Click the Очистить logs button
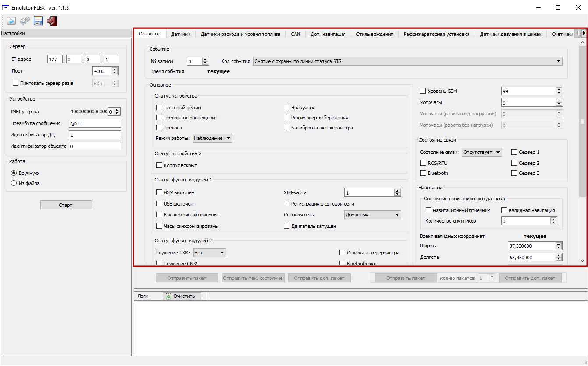588x366 pixels. coord(183,296)
